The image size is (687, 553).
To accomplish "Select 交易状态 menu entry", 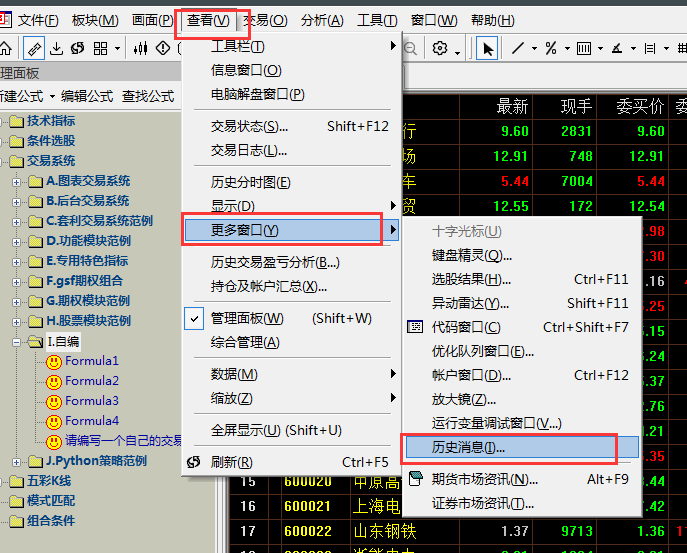I will [x=250, y=126].
